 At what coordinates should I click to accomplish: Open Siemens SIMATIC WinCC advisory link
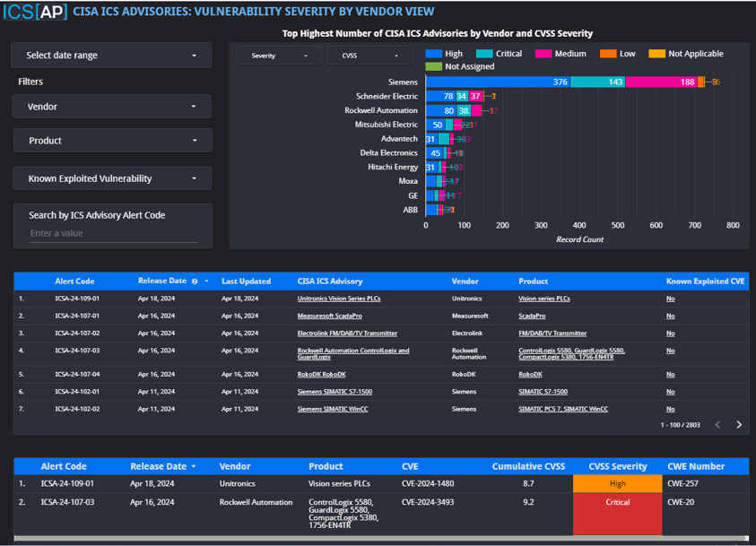pos(333,409)
